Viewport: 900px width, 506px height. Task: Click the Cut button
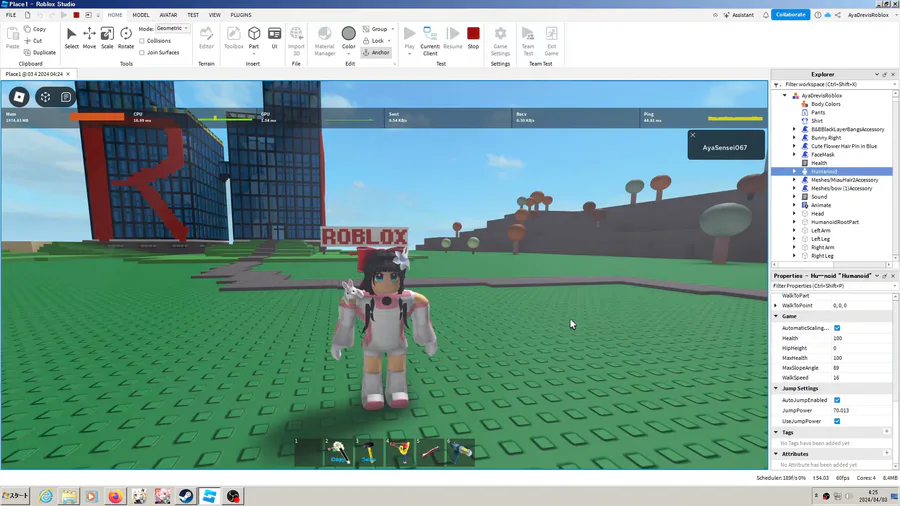pos(33,41)
